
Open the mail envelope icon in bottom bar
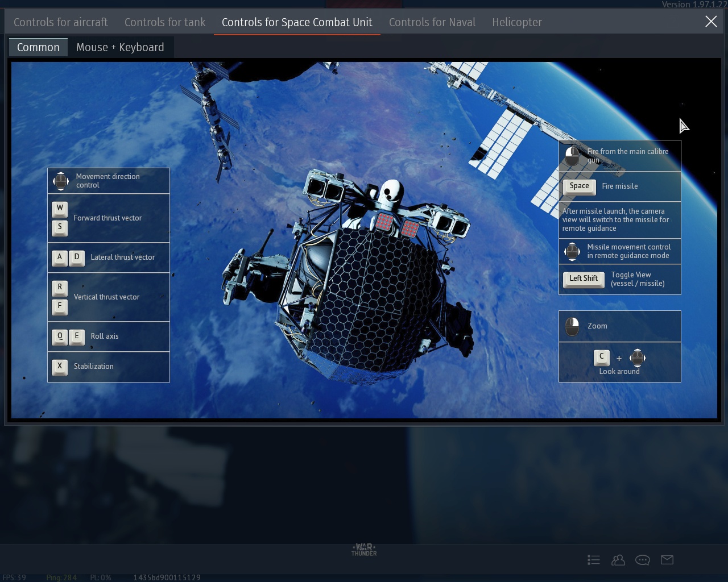click(x=667, y=560)
